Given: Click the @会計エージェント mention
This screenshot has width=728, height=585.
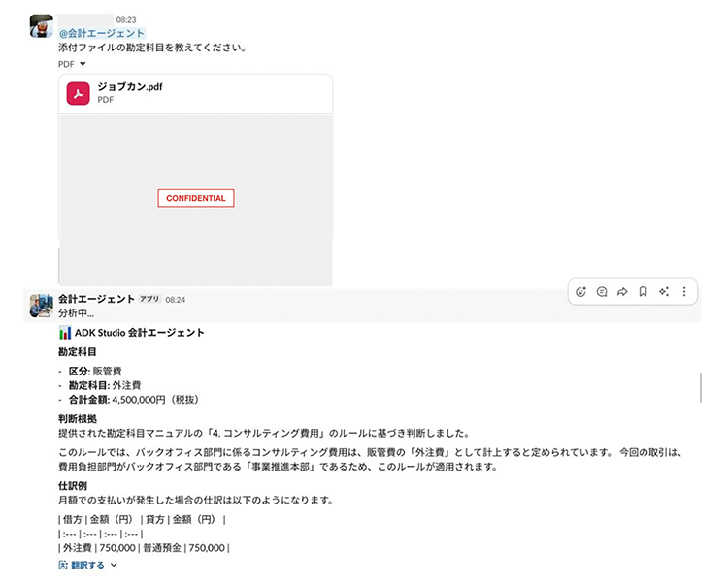Looking at the screenshot, I should coord(102,33).
